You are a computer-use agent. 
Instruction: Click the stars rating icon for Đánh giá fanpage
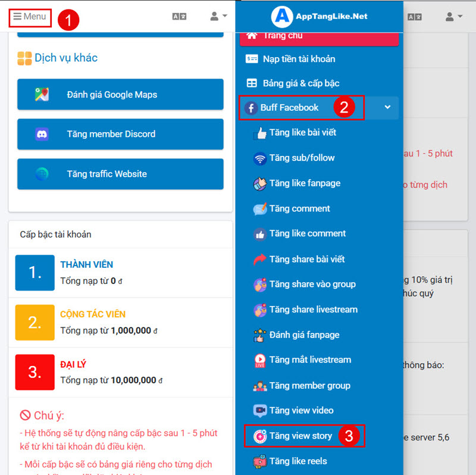click(x=260, y=335)
